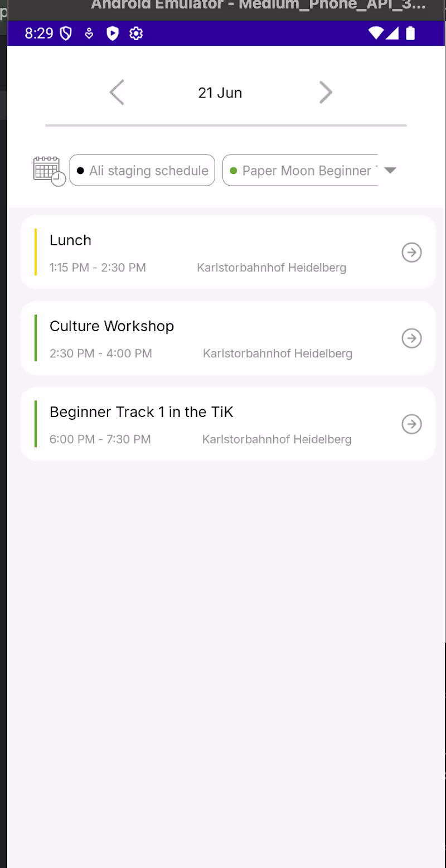Tap the arrow icon on Beginner Track 1
446x868 pixels.
(x=411, y=424)
